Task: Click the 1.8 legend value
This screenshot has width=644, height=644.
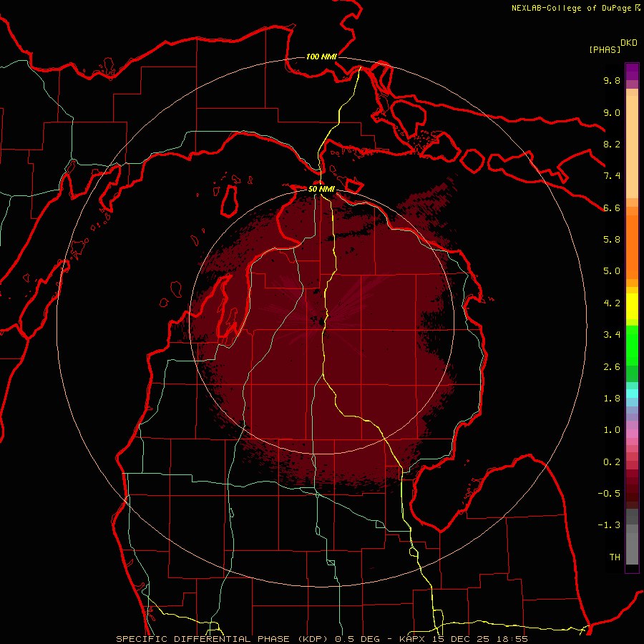Action: (612, 399)
